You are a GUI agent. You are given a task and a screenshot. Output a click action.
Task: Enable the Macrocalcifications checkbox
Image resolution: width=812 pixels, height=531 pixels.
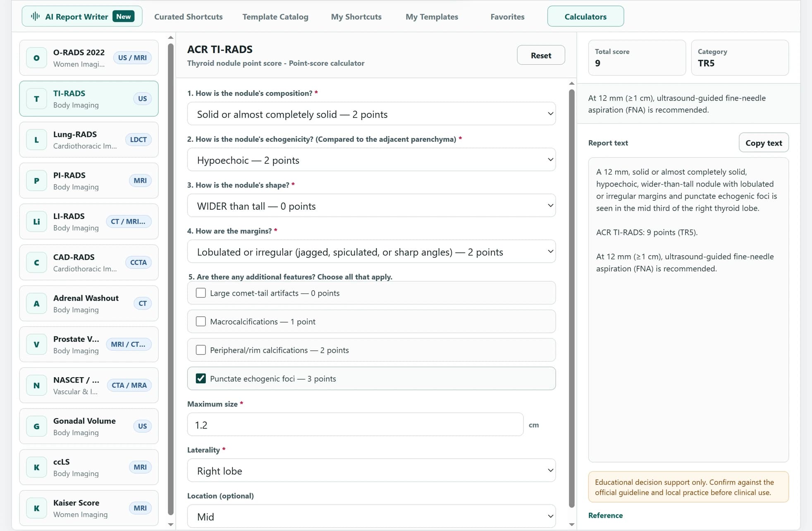pos(201,321)
